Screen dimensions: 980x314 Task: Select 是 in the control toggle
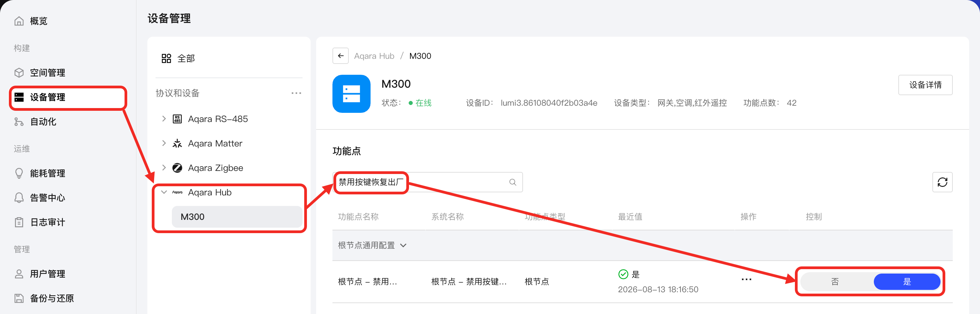click(x=906, y=282)
